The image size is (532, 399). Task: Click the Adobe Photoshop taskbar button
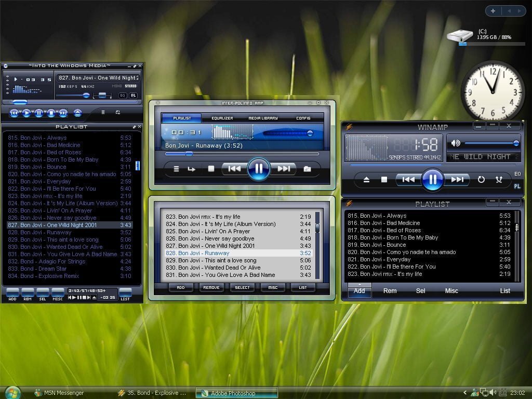(x=237, y=393)
